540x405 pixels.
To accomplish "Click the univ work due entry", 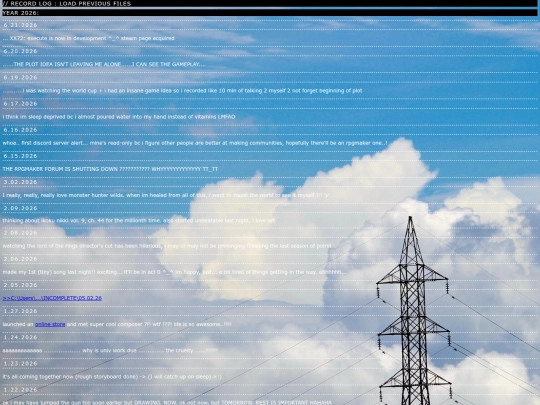I will click(110, 351).
